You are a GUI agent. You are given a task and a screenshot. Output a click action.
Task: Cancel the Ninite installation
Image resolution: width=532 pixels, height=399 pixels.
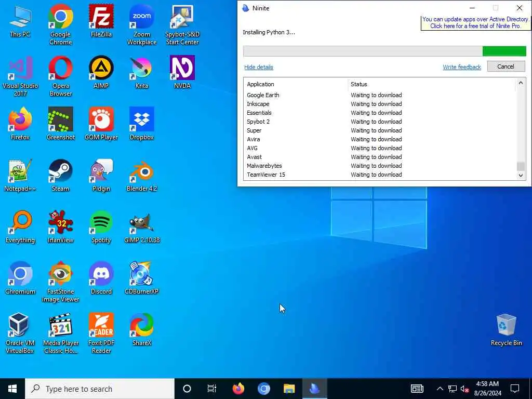[x=506, y=66]
